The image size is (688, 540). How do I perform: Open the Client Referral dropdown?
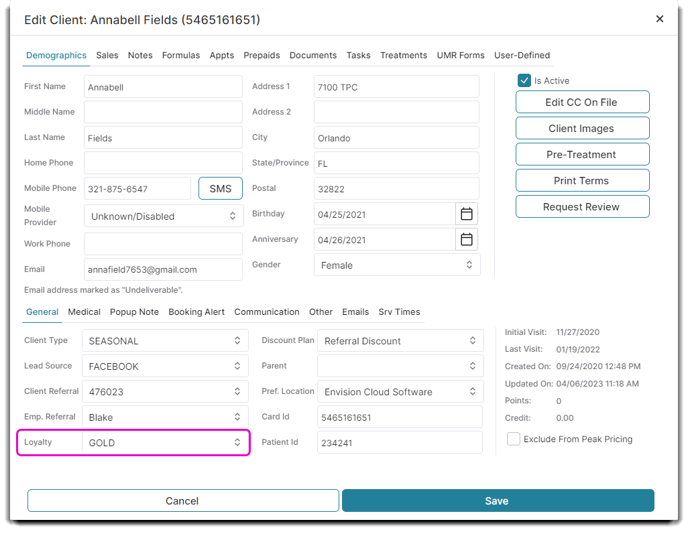[165, 392]
